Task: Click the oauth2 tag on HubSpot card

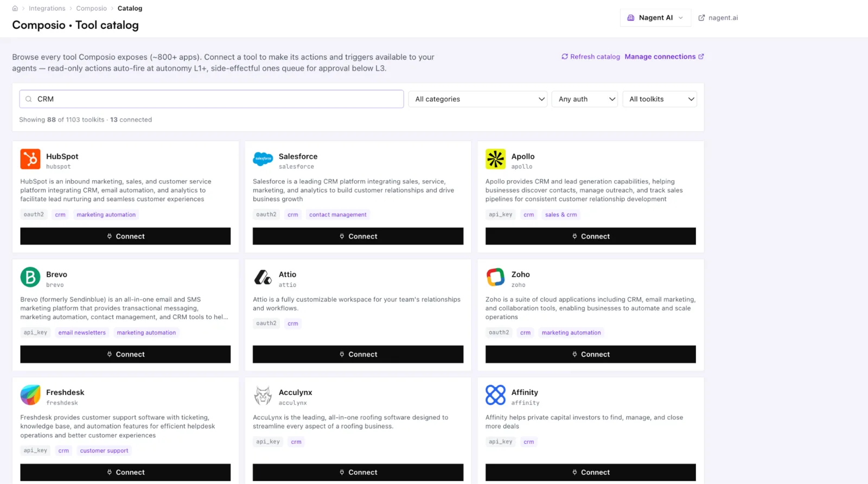Action: coord(34,215)
